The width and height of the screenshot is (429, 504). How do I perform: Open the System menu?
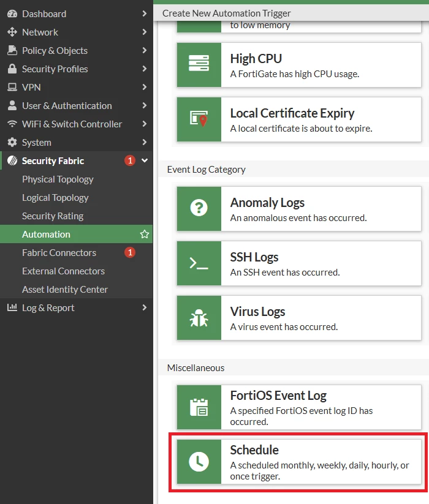click(x=76, y=142)
